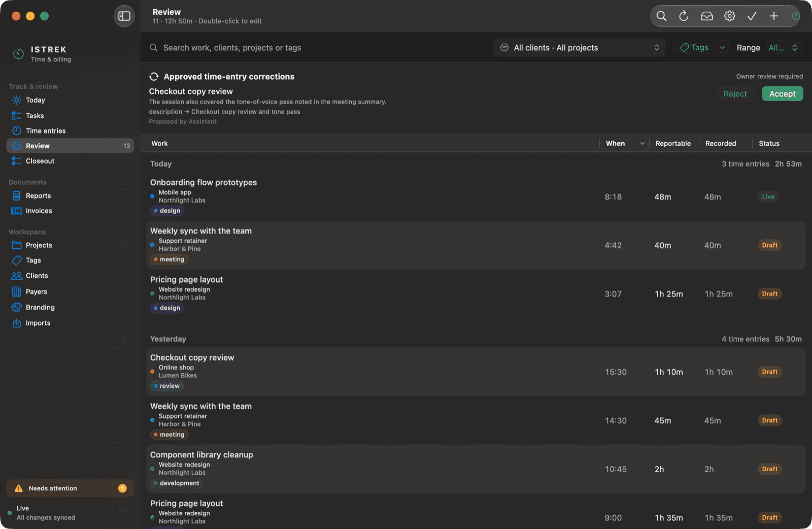Open Today in the sidebar
Image resolution: width=812 pixels, height=529 pixels.
[x=70, y=100]
